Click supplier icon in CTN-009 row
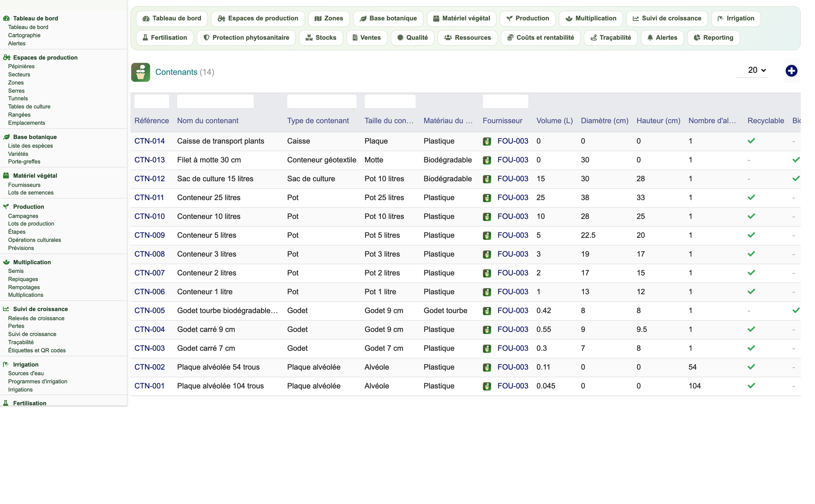 487,236
